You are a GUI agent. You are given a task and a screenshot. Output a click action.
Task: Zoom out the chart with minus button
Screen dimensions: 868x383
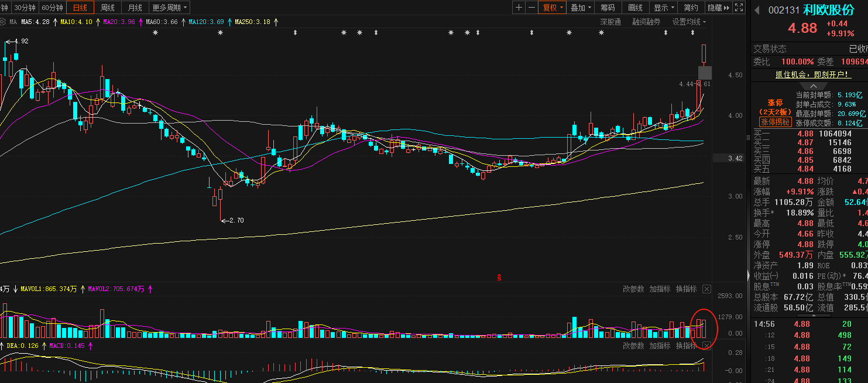click(531, 8)
